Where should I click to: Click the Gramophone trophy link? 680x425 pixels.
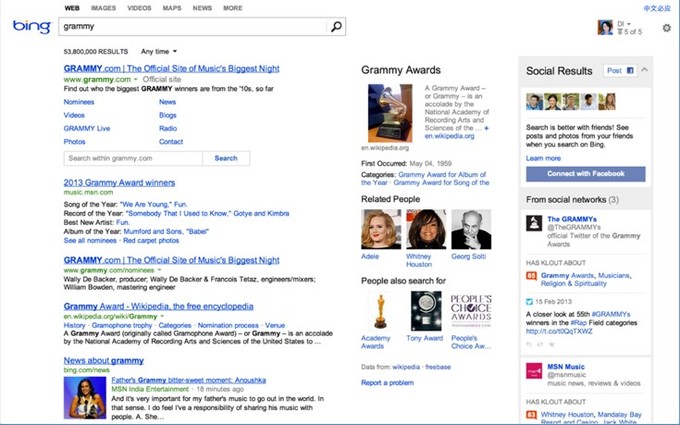(122, 325)
